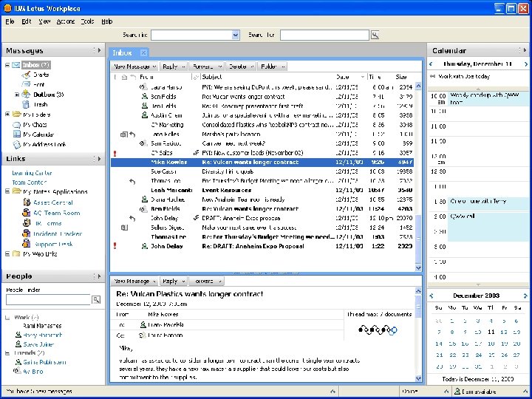Click the thread map diagram icon

coord(379,330)
